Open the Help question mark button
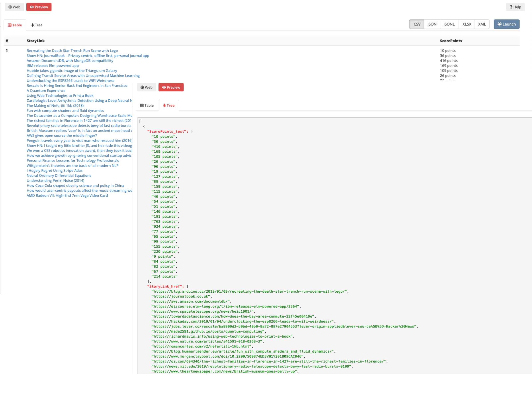 coord(515,7)
